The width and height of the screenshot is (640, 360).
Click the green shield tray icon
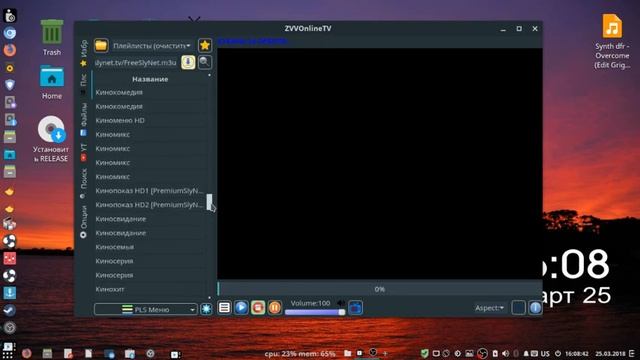[x=424, y=353]
